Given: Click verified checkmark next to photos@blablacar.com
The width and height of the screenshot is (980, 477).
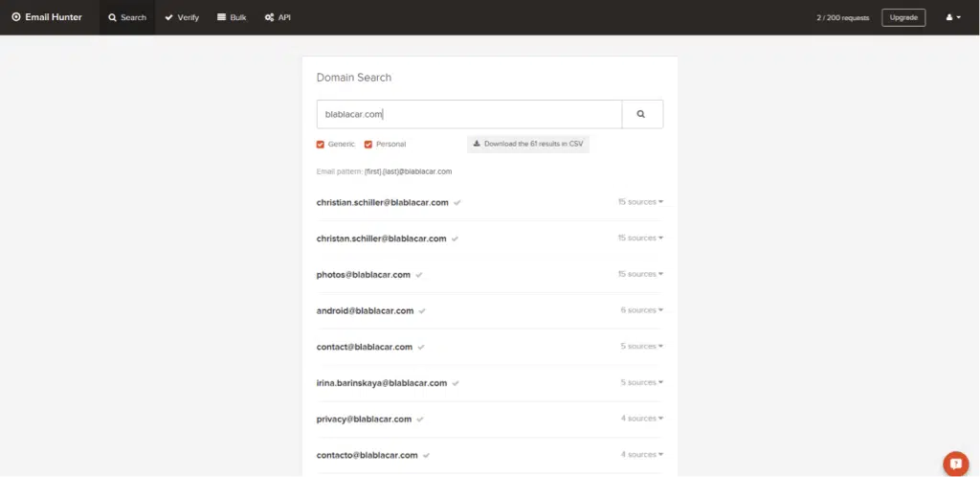Looking at the screenshot, I should [419, 275].
